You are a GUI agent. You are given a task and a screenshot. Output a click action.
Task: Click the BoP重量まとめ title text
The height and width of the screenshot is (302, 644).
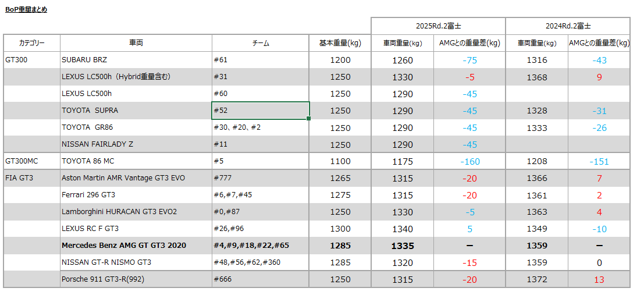click(26, 9)
